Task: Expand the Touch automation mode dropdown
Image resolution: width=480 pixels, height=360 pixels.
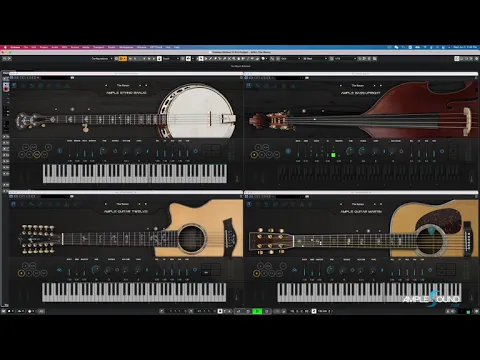Action: (x=171, y=59)
